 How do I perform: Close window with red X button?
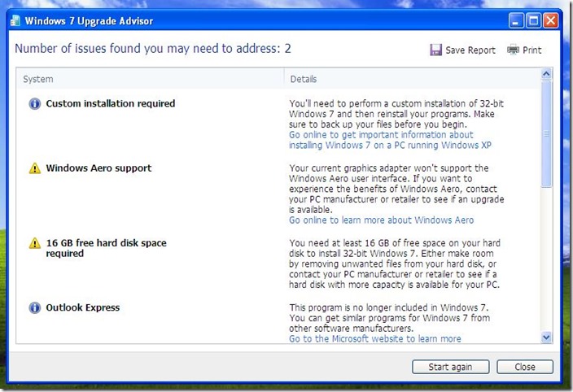click(550, 21)
